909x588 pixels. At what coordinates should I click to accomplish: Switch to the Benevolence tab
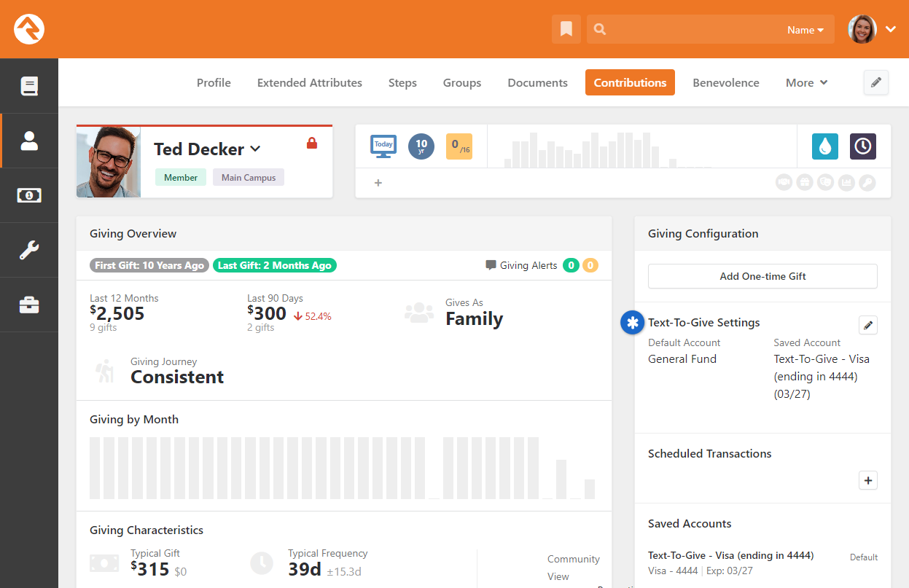click(726, 82)
